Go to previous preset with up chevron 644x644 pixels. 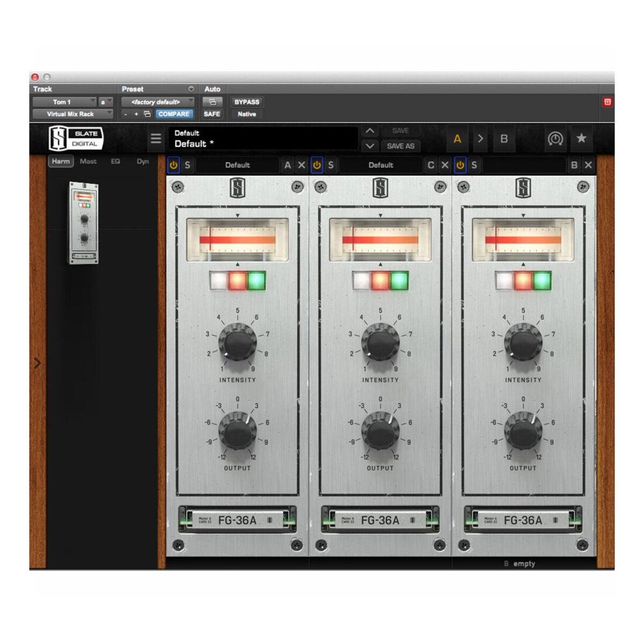click(370, 131)
